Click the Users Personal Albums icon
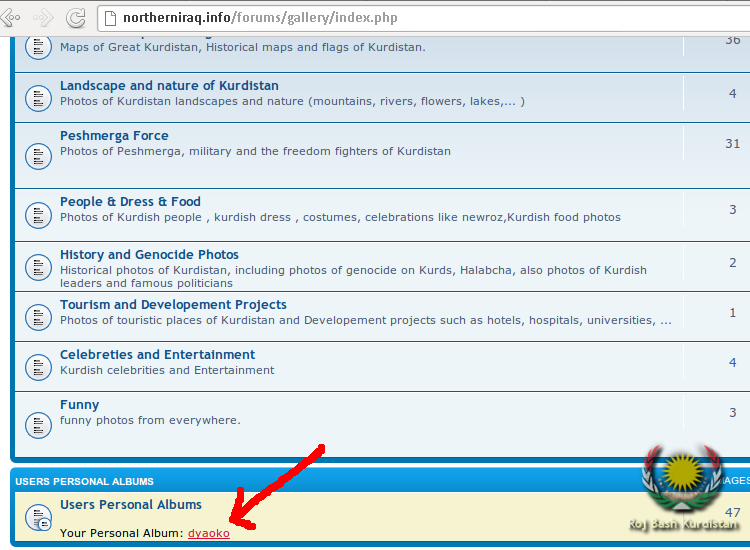Image resolution: width=750 pixels, height=550 pixels. tap(38, 518)
